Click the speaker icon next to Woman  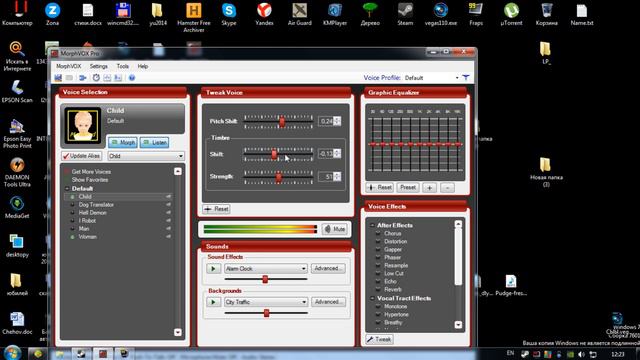168,237
